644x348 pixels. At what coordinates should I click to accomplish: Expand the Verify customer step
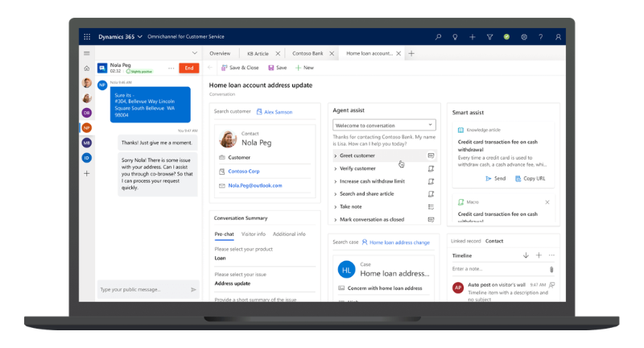click(336, 168)
